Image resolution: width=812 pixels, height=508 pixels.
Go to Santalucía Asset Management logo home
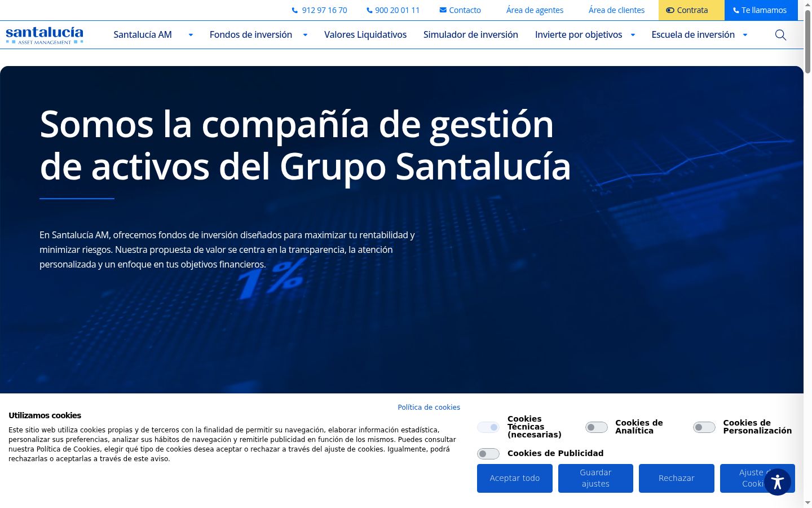[45, 35]
